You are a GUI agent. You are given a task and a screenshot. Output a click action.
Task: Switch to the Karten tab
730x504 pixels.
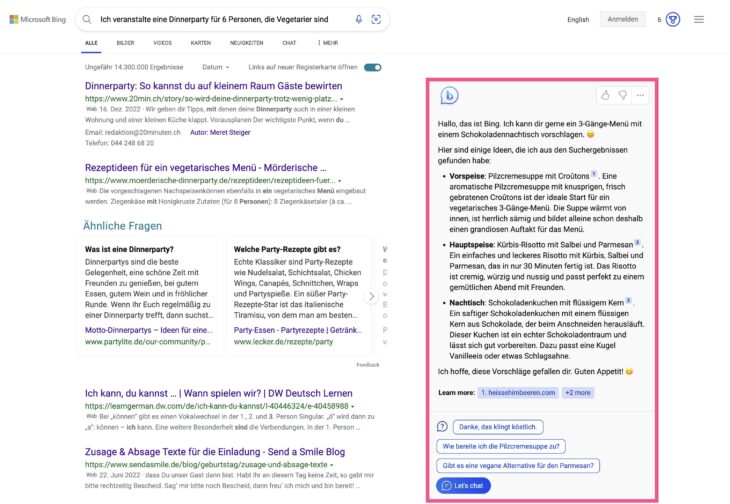click(x=201, y=43)
